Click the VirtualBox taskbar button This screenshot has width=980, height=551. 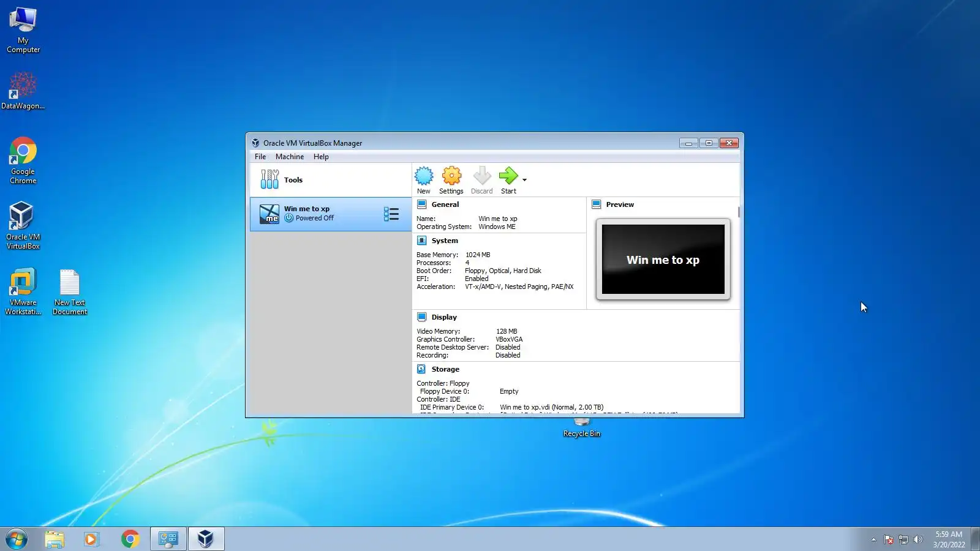(x=206, y=539)
